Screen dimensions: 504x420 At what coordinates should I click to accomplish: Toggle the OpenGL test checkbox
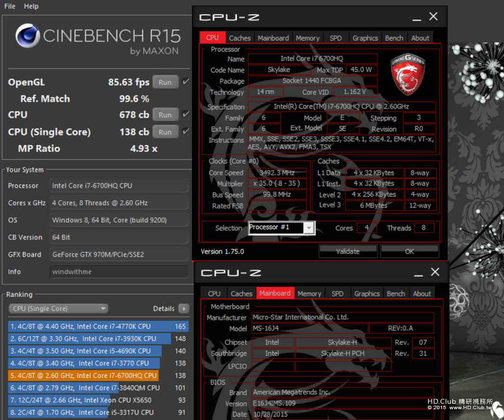pos(186,82)
